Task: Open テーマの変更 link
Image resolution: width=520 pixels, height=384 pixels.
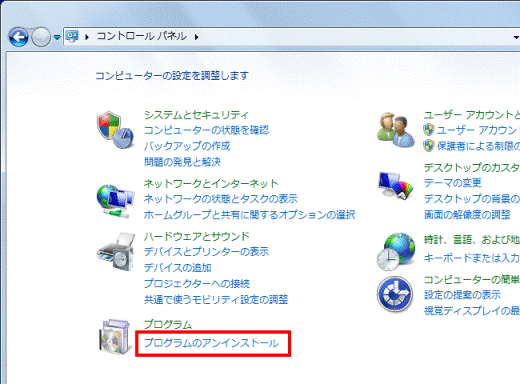Action: coord(453,183)
